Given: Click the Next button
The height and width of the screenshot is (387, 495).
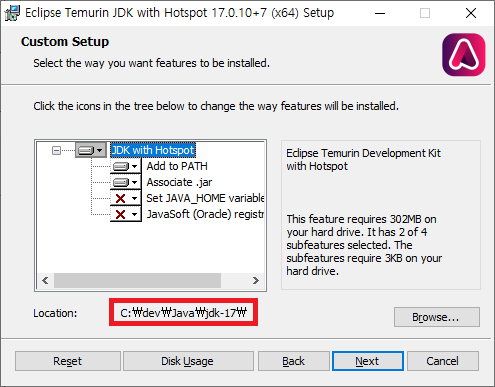Looking at the screenshot, I should pyautogui.click(x=368, y=361).
